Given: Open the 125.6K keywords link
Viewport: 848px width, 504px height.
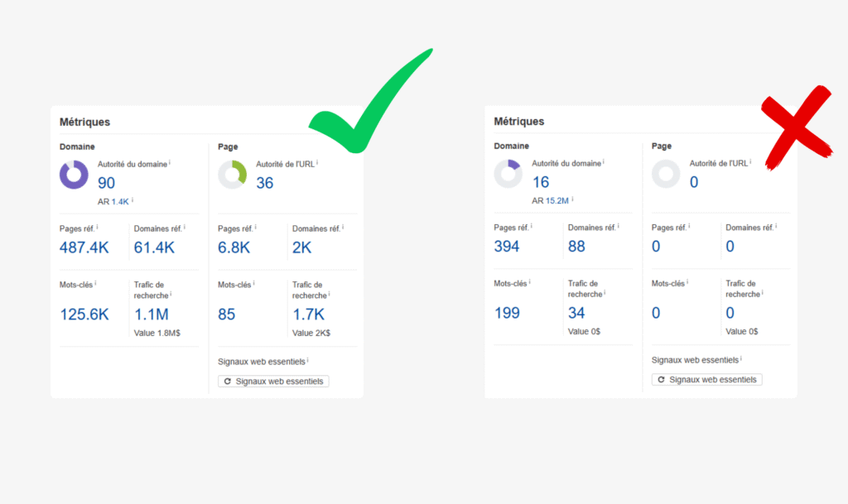Looking at the screenshot, I should click(x=84, y=314).
